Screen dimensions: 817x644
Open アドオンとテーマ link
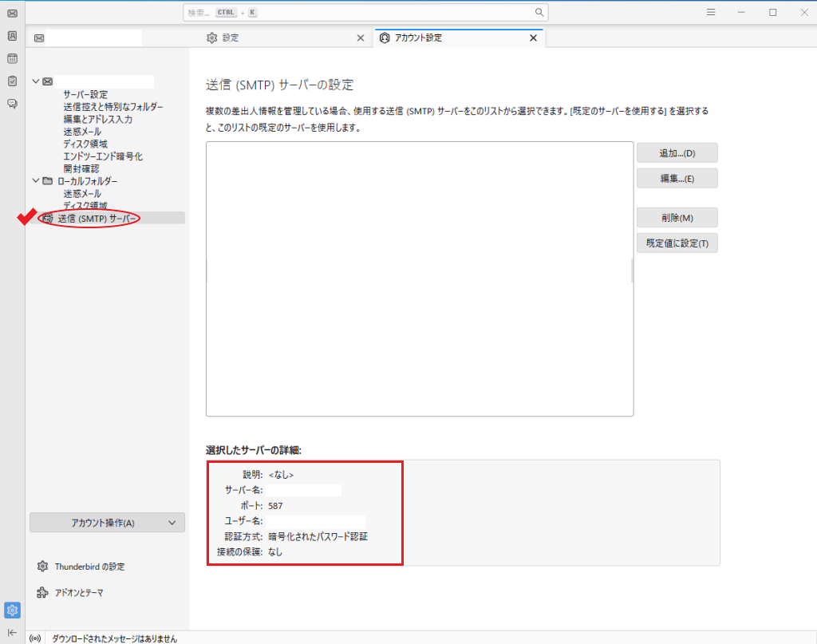click(78, 593)
